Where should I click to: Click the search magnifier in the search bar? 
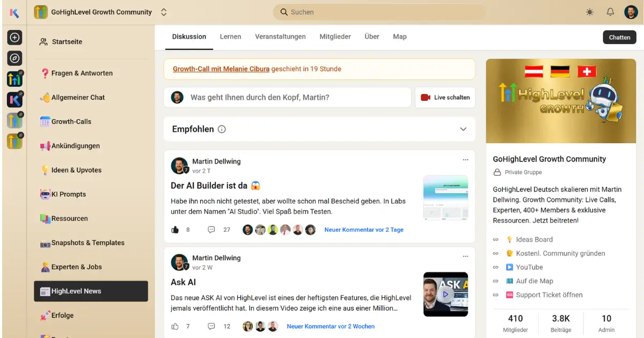(283, 12)
